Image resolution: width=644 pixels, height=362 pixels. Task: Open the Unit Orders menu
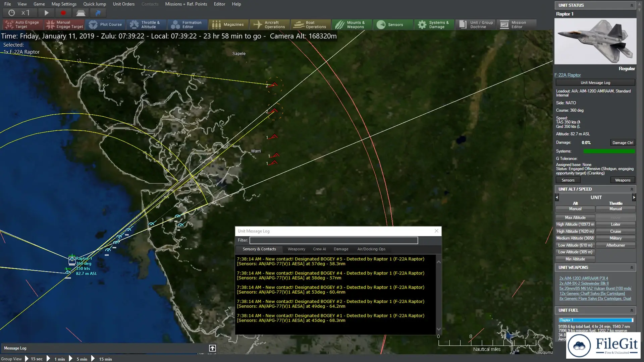[x=124, y=4]
